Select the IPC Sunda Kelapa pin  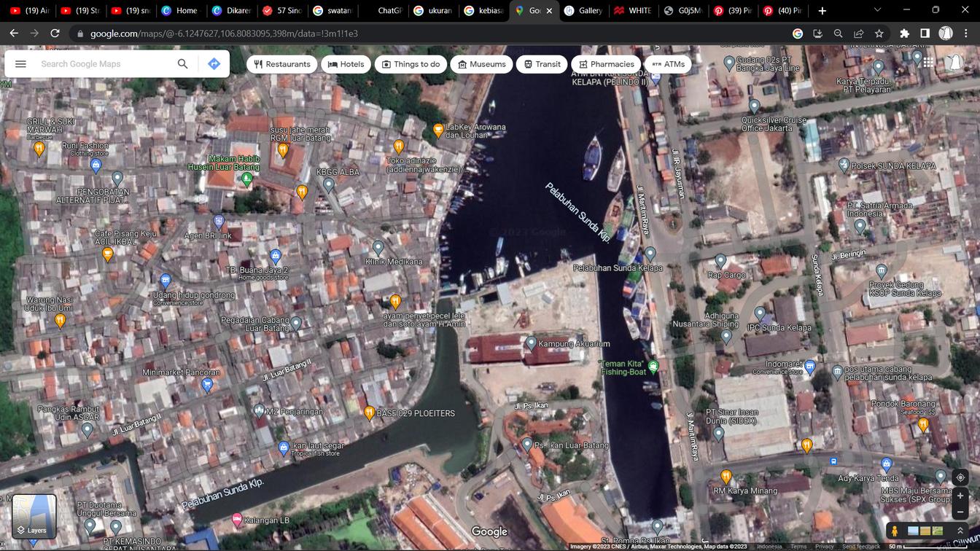[x=760, y=313]
